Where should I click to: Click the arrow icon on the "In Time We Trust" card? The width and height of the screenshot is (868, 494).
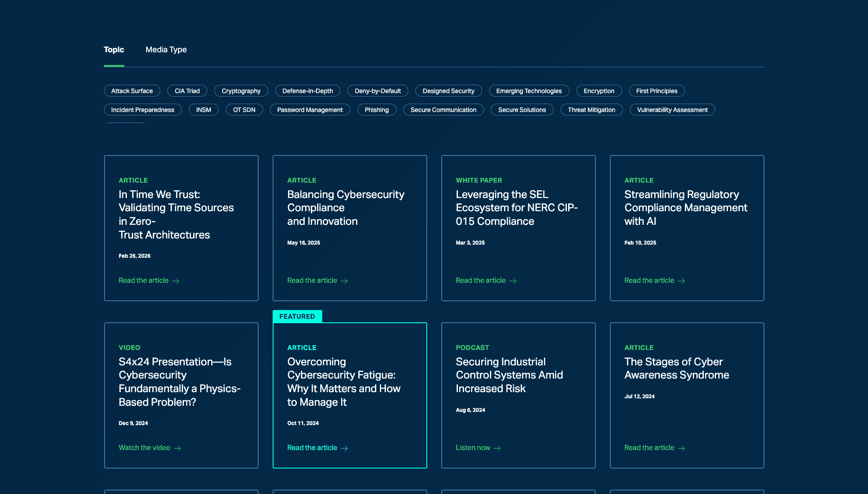pyautogui.click(x=176, y=281)
